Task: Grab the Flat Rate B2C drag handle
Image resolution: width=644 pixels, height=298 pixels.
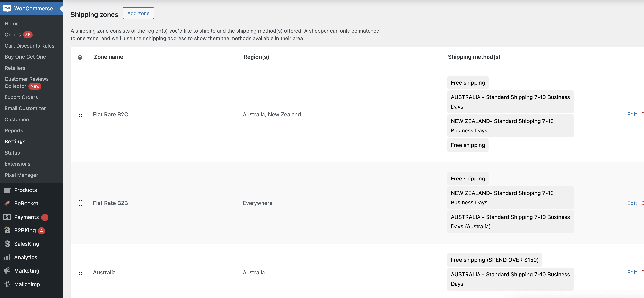Action: pos(80,114)
